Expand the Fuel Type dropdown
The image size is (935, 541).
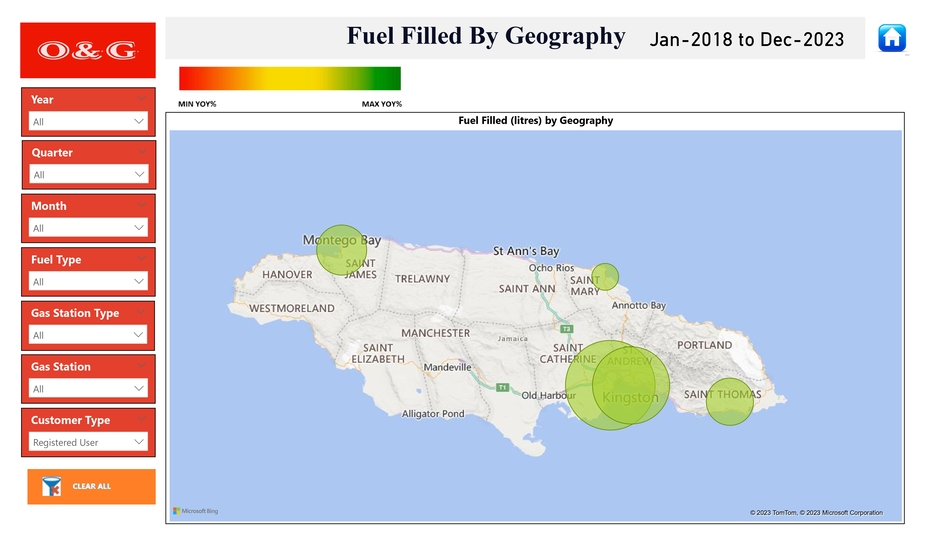139,281
